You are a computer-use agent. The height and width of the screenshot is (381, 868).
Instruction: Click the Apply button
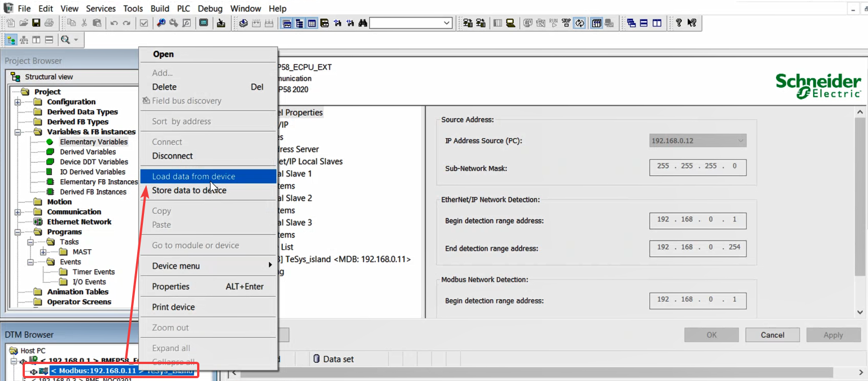click(x=833, y=335)
